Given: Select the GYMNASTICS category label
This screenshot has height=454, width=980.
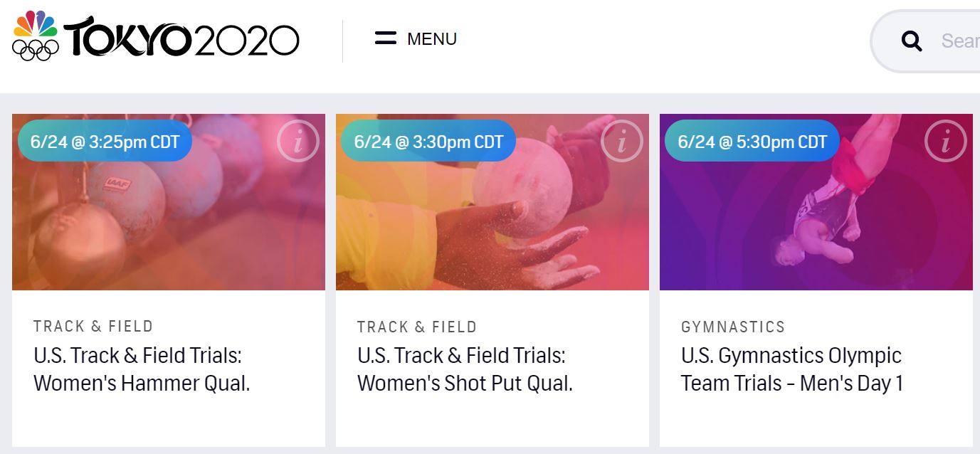Looking at the screenshot, I should click(x=733, y=327).
